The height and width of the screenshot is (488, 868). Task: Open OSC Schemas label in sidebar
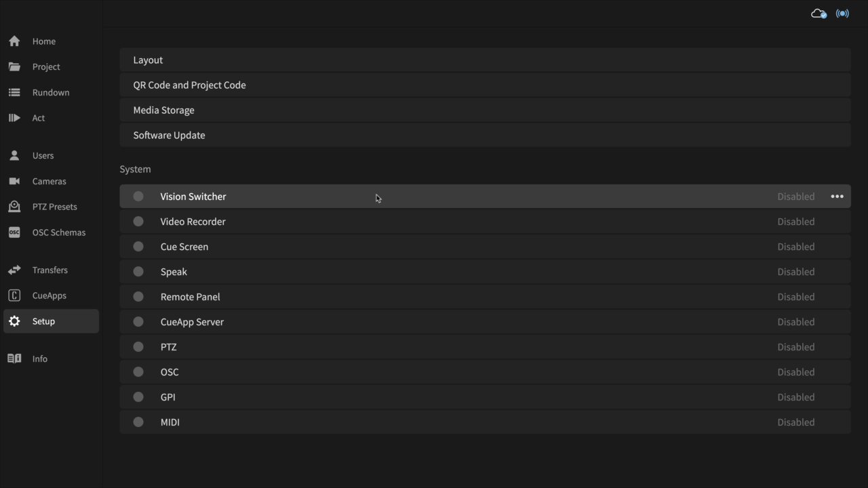(59, 232)
